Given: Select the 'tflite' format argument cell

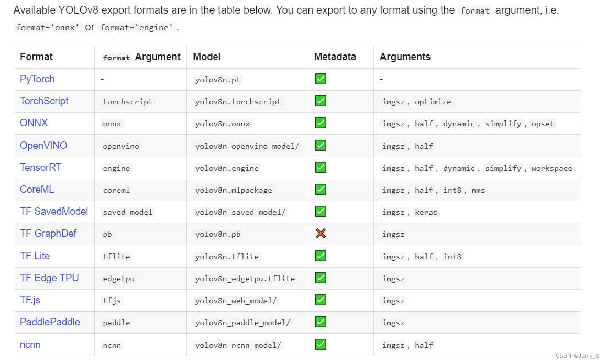Looking at the screenshot, I should pos(116,257).
